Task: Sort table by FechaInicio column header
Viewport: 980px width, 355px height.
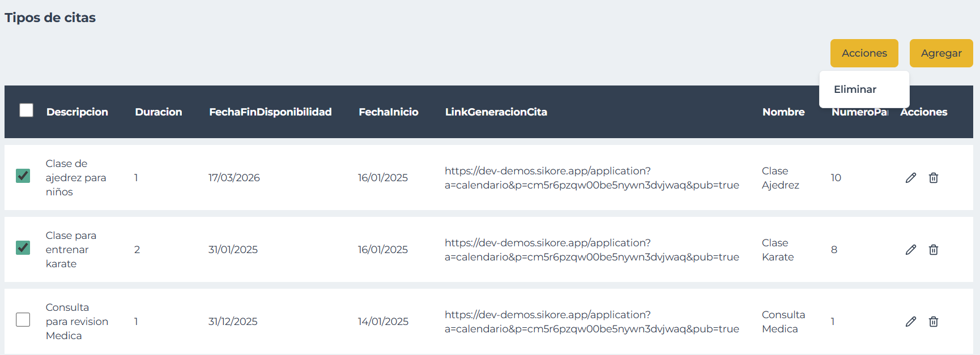Action: [388, 112]
